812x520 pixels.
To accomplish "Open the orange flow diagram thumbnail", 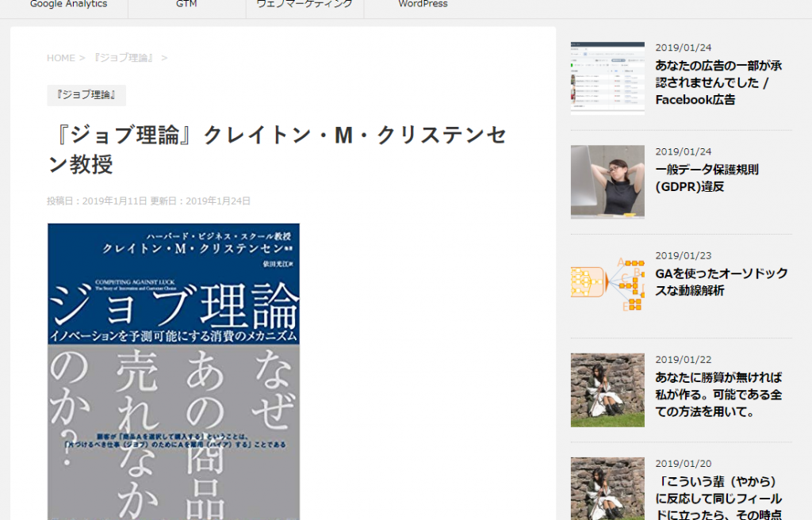I will (x=607, y=286).
